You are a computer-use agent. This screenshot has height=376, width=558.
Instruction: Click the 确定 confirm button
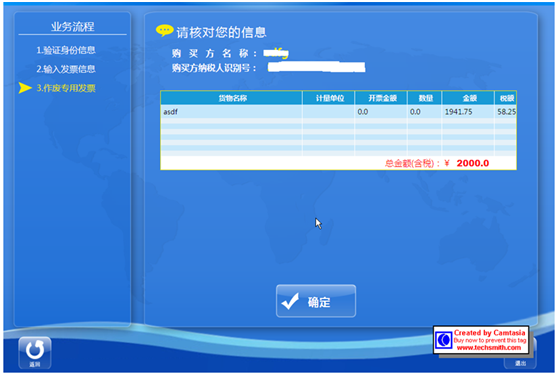pyautogui.click(x=316, y=301)
